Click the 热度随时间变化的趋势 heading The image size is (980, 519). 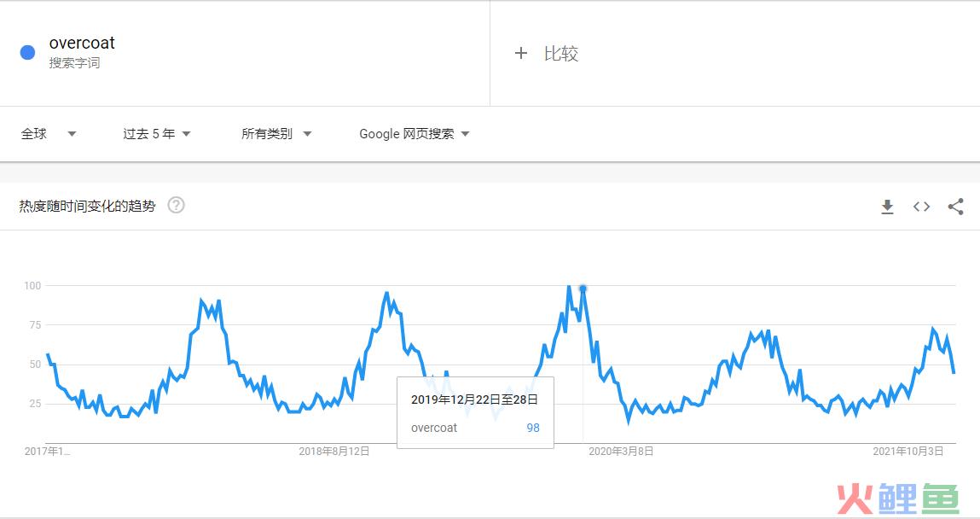point(87,206)
